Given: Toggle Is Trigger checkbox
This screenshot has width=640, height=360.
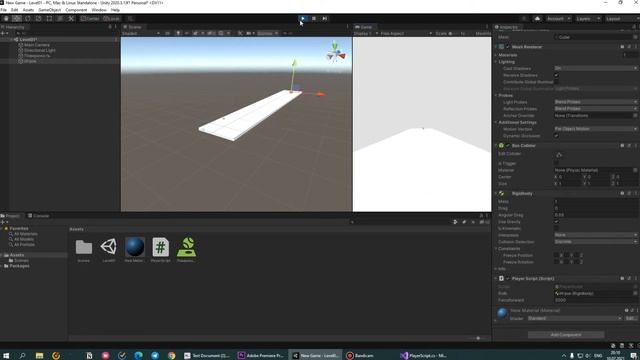Looking at the screenshot, I should [556, 163].
